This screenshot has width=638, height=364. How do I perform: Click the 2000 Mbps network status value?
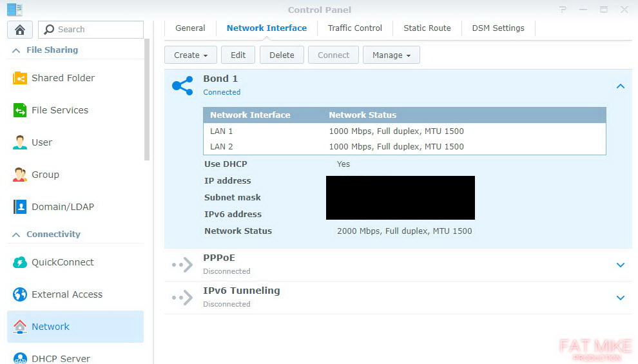point(405,231)
